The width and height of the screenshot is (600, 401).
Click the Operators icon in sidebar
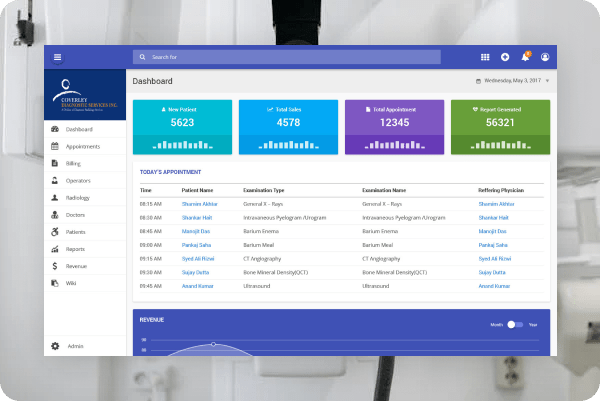click(55, 181)
